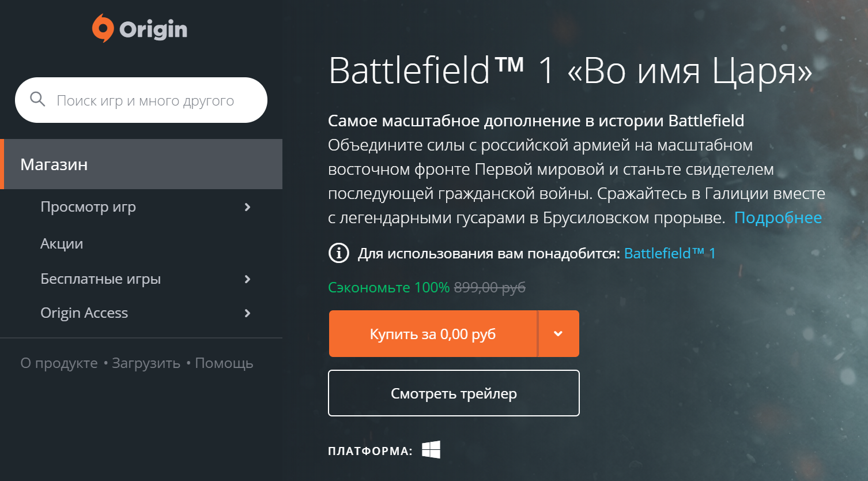Click the Смотреть трейлер button

click(454, 393)
